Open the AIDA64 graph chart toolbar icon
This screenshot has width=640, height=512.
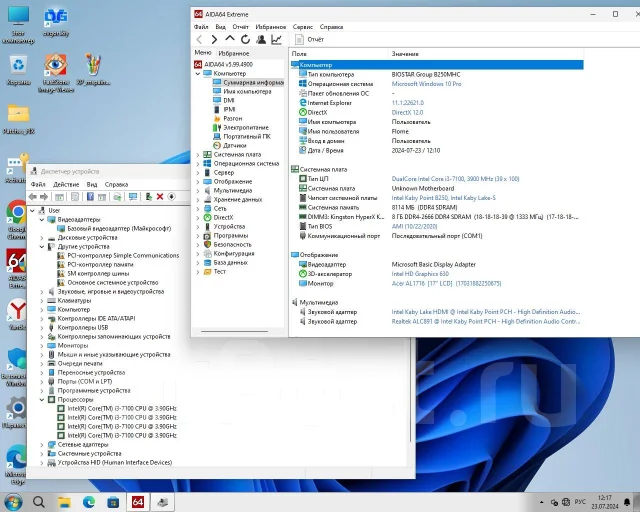click(x=276, y=39)
